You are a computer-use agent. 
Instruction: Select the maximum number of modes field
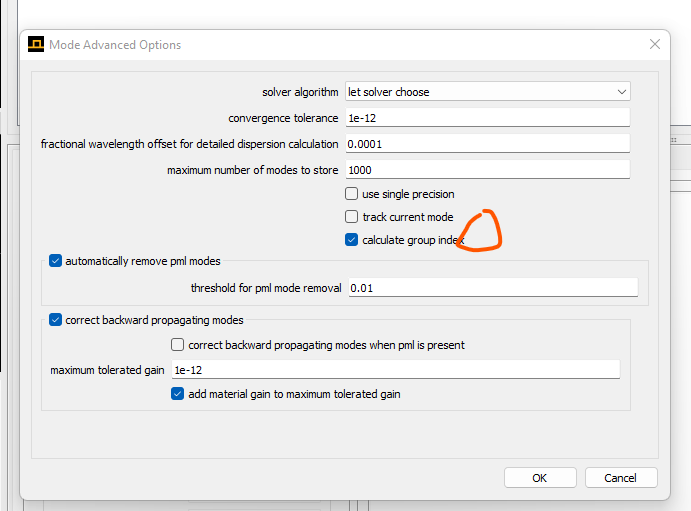pos(488,170)
